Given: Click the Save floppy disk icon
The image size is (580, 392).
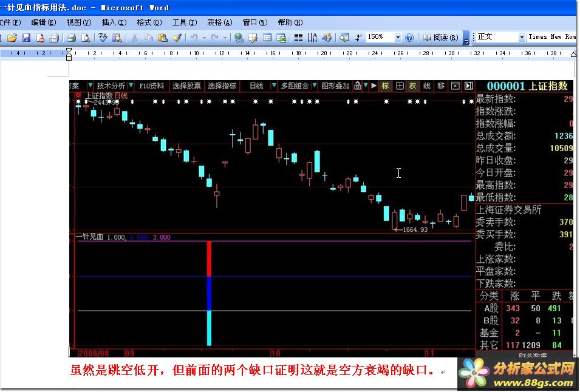Looking at the screenshot, I should pos(26,37).
